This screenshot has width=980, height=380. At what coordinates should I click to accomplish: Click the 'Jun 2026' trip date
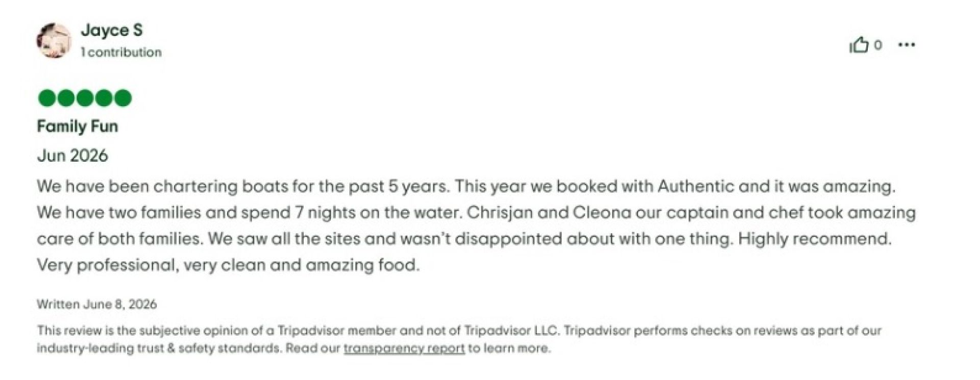tap(72, 156)
